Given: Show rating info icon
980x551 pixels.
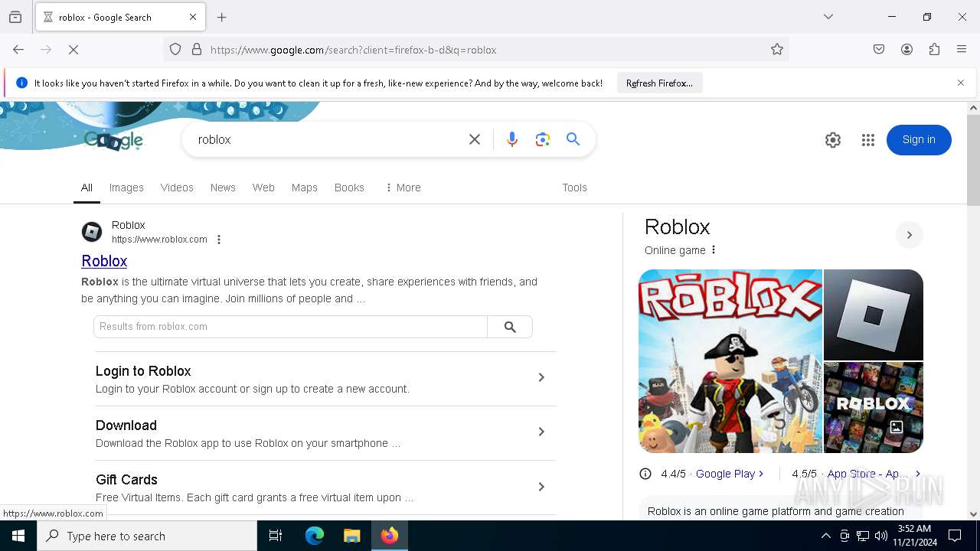Looking at the screenshot, I should click(645, 474).
